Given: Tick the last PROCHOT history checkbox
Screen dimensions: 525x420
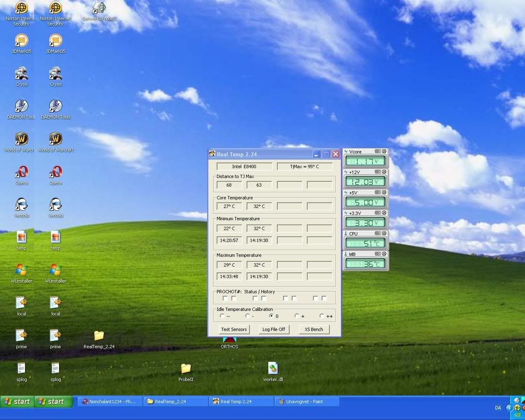Looking at the screenshot, I should 324,298.
